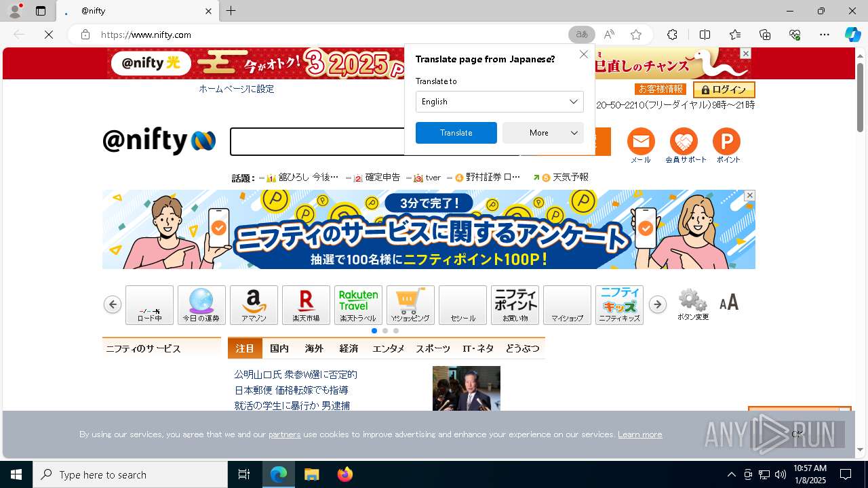
Task: Open the ニフティキッズ shortcut
Action: click(619, 305)
